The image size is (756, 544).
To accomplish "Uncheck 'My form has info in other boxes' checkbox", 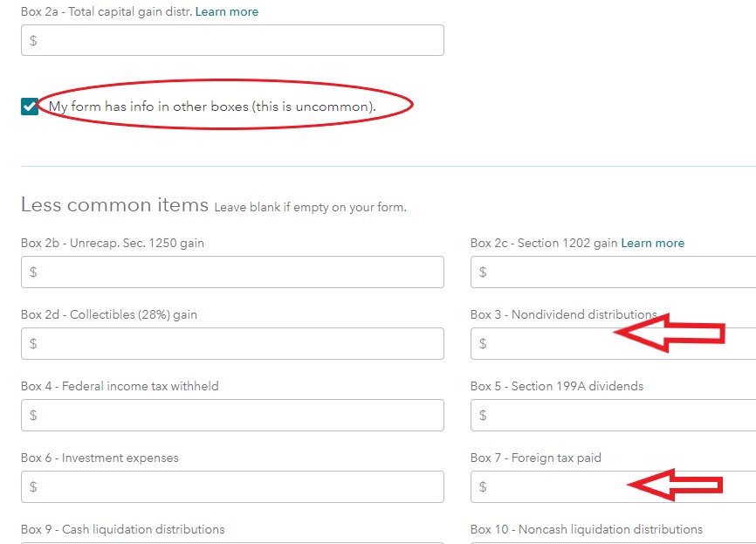I will 31,107.
